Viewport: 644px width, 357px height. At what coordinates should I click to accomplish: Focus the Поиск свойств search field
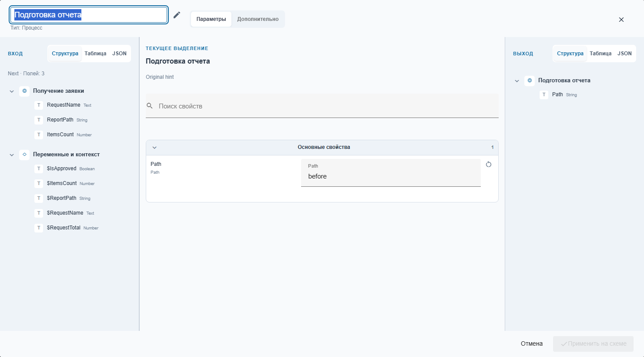[322, 106]
